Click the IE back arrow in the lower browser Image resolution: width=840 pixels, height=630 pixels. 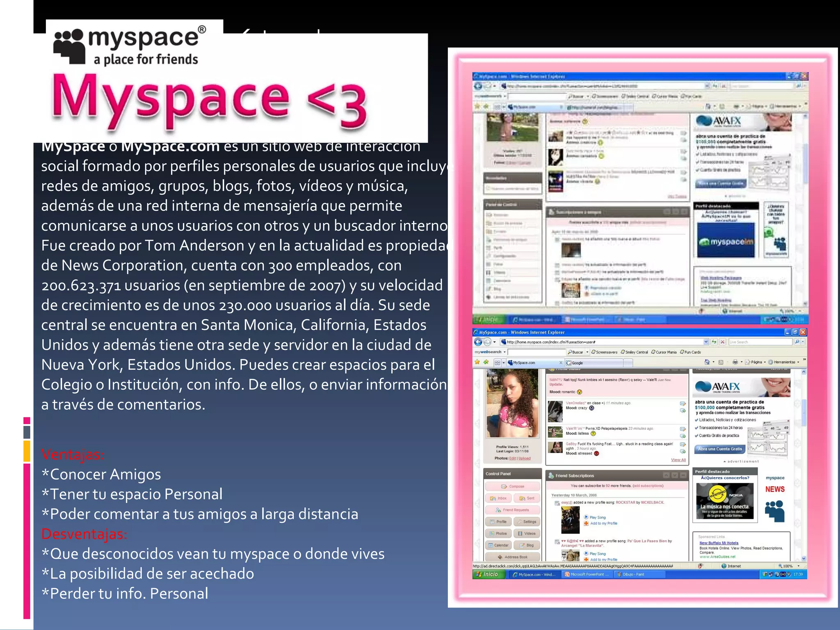pyautogui.click(x=478, y=342)
